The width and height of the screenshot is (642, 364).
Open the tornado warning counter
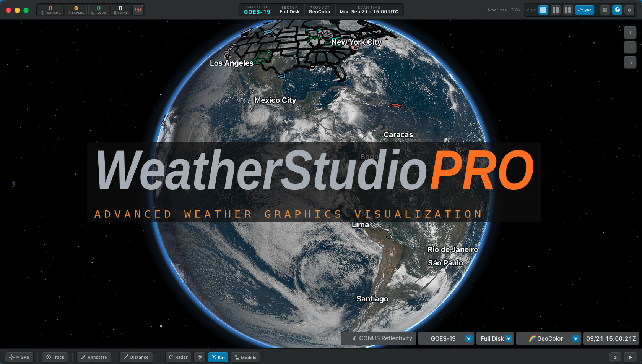[x=50, y=10]
